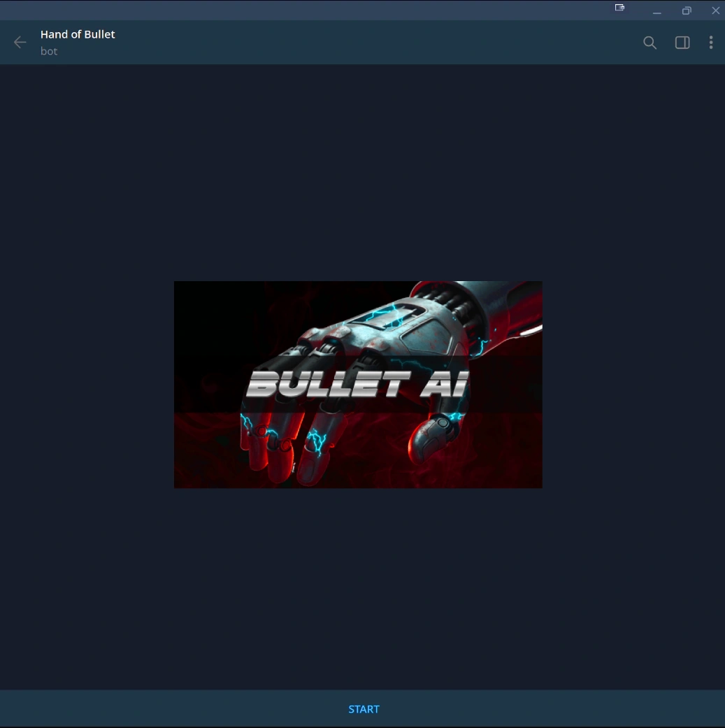Open the BULLET AI welcome image
Screen dimensions: 725x728
coord(358,384)
